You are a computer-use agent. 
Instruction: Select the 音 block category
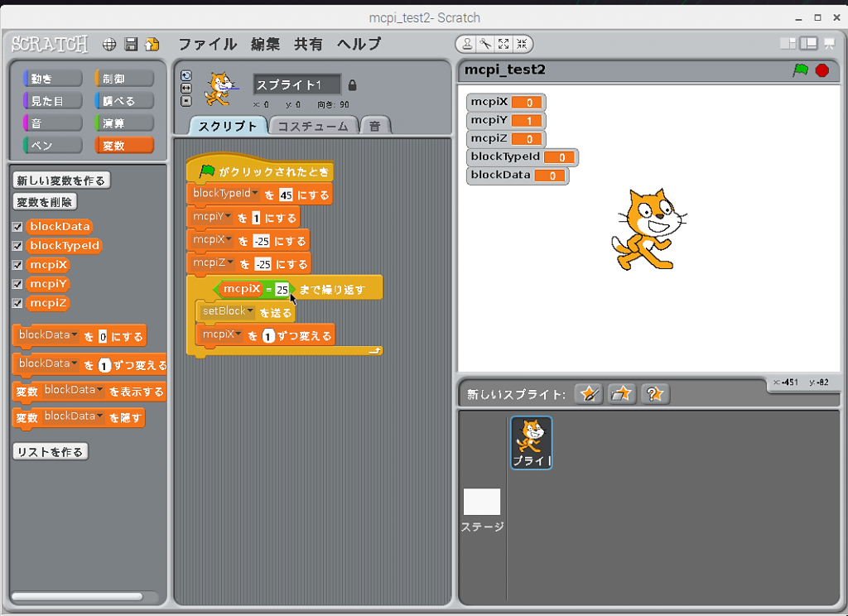pos(52,123)
